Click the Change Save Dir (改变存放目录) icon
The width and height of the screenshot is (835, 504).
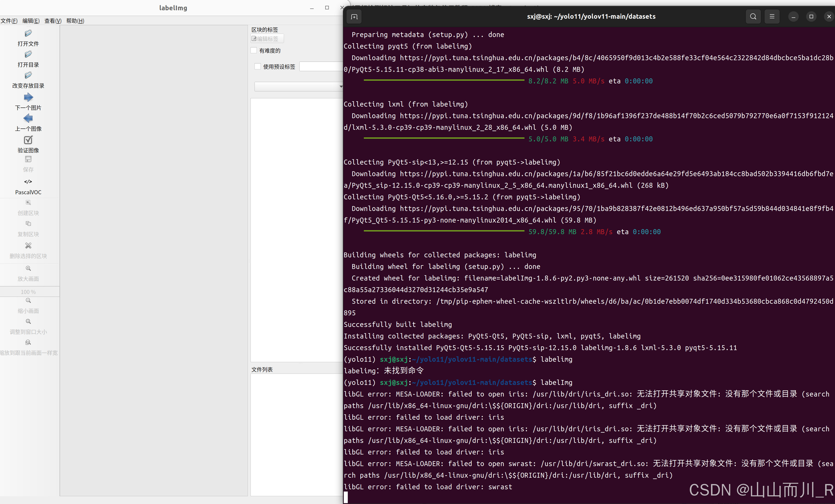(x=28, y=76)
